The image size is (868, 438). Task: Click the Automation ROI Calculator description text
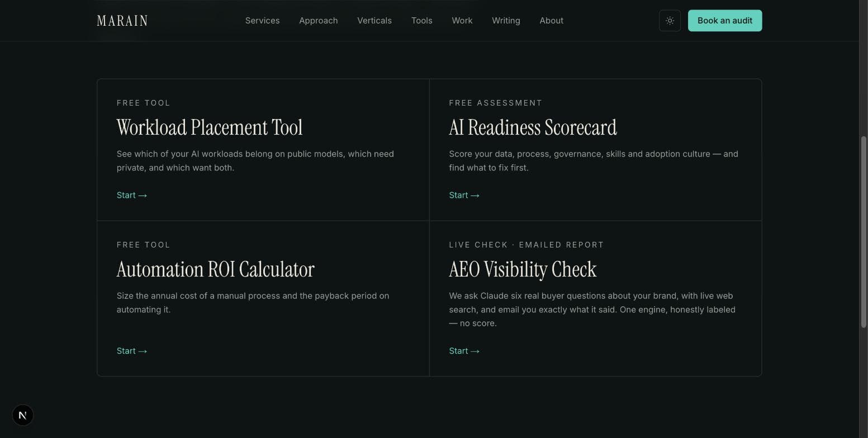click(x=253, y=303)
